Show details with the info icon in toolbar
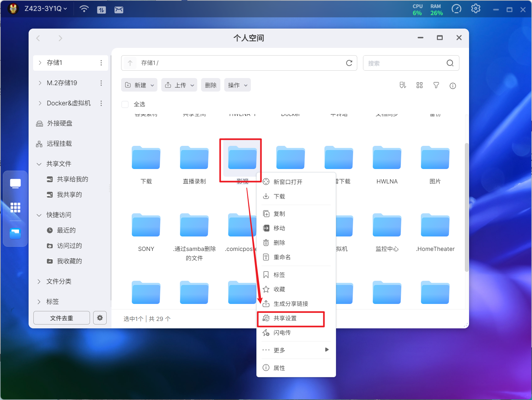Screen dimensions: 532x400 coord(453,86)
